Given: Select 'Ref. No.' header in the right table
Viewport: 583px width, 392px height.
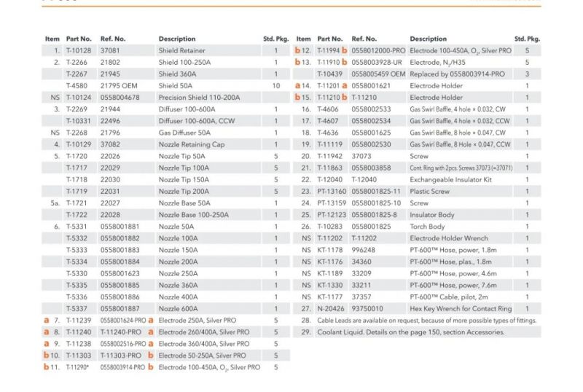Looking at the screenshot, I should 364,39.
